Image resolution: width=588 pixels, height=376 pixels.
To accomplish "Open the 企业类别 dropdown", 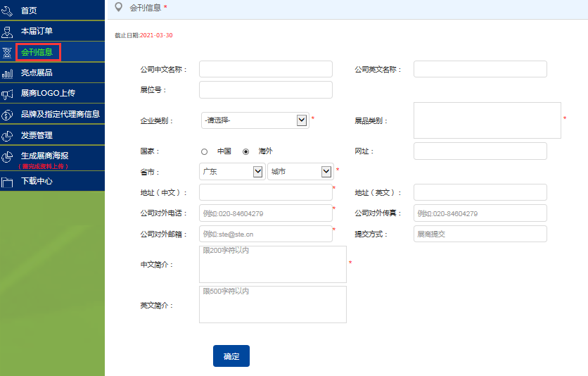I will coord(255,120).
